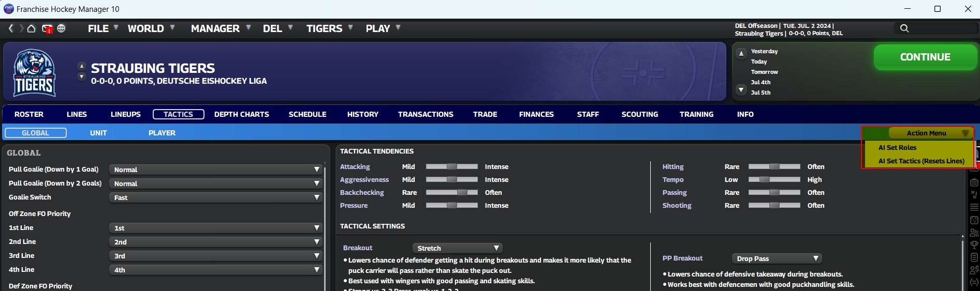Select the GLOBAL tactics sub-tab
This screenshot has height=291, width=980.
[36, 133]
